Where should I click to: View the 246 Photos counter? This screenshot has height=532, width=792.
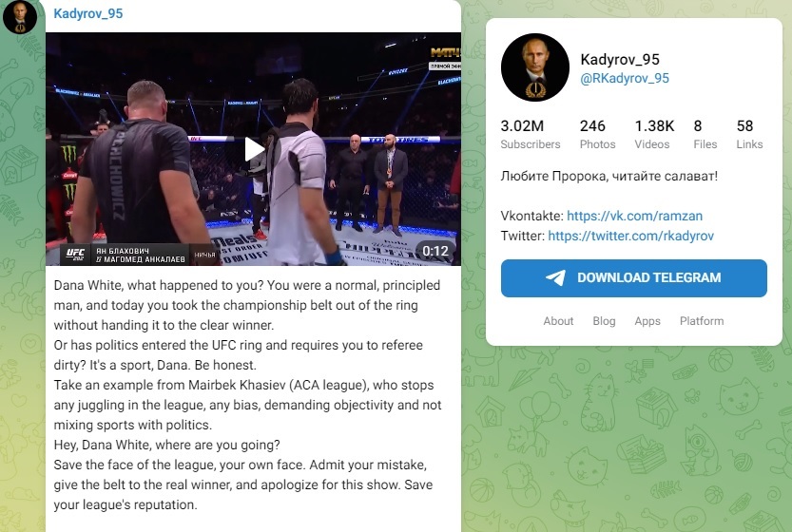[597, 134]
